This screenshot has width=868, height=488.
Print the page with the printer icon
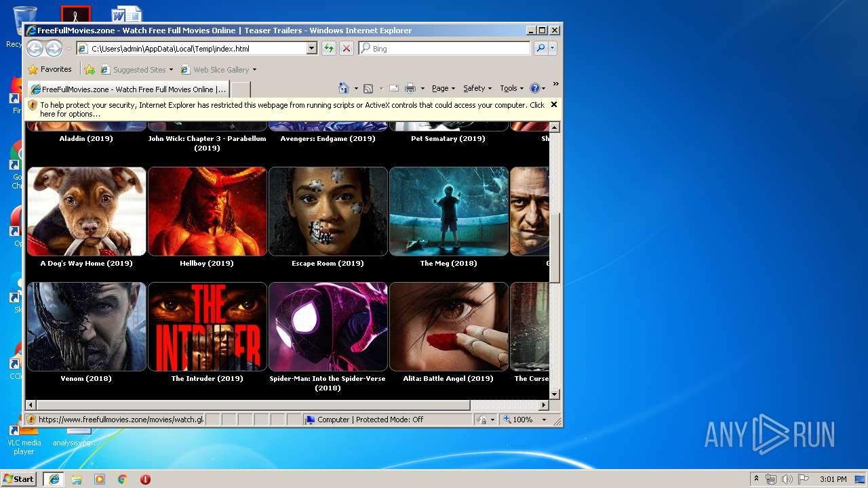(410, 88)
